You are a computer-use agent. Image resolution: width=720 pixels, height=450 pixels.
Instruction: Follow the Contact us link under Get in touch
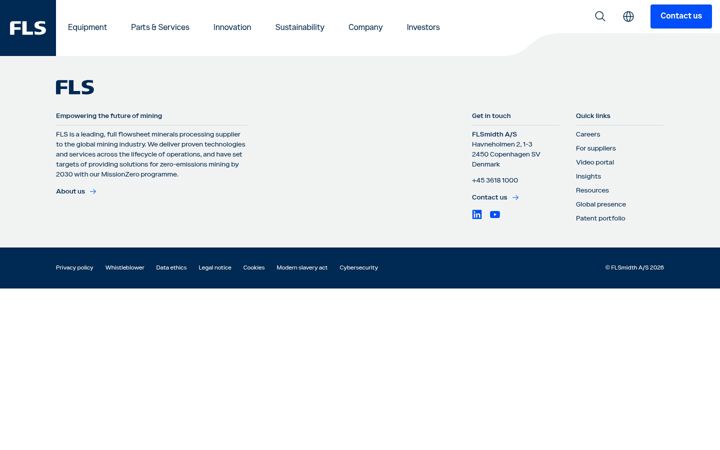click(495, 197)
